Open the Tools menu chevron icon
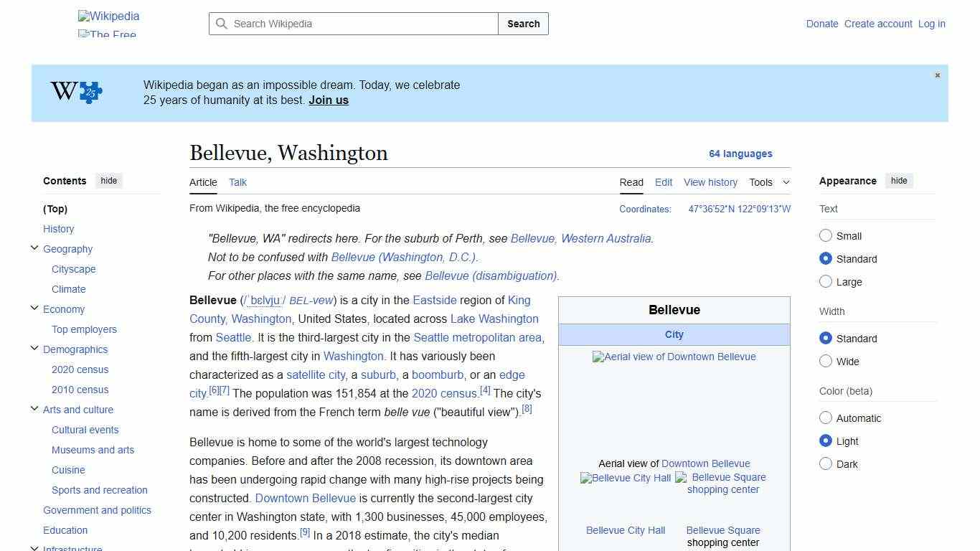Viewport: 980px width, 551px height. [x=786, y=182]
